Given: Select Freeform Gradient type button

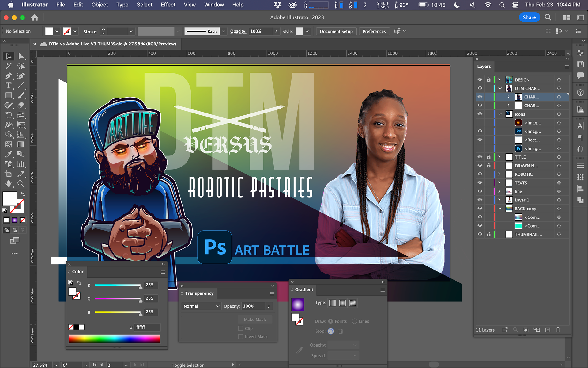Looking at the screenshot, I should pyautogui.click(x=353, y=303).
